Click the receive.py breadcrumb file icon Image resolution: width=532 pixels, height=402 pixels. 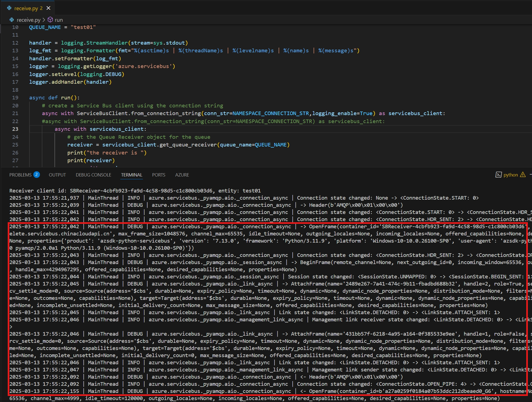[x=12, y=20]
